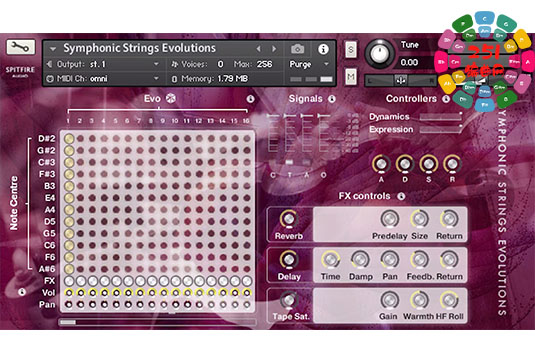
Task: Click the Spitfire Audio logo
Action: pos(20,72)
